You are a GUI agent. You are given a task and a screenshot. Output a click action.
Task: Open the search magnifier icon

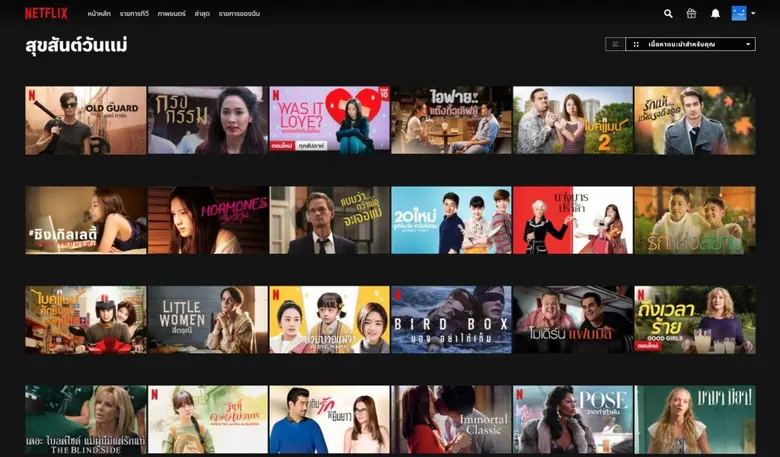[668, 13]
